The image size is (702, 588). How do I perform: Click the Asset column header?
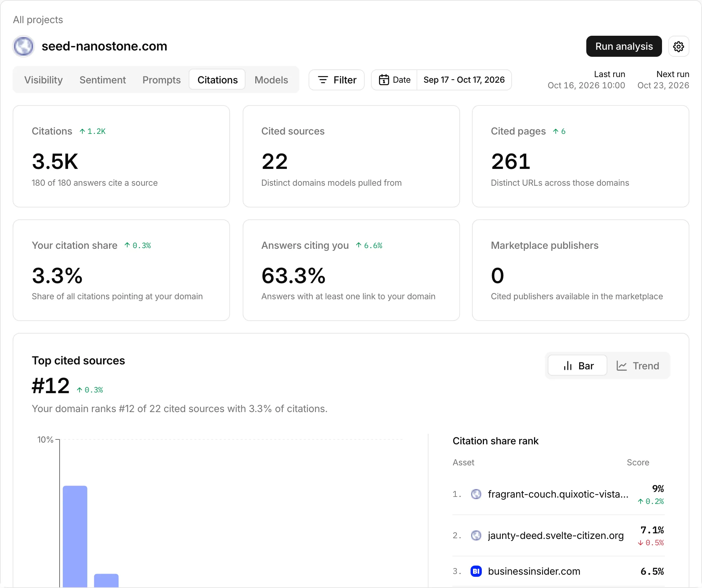463,463
